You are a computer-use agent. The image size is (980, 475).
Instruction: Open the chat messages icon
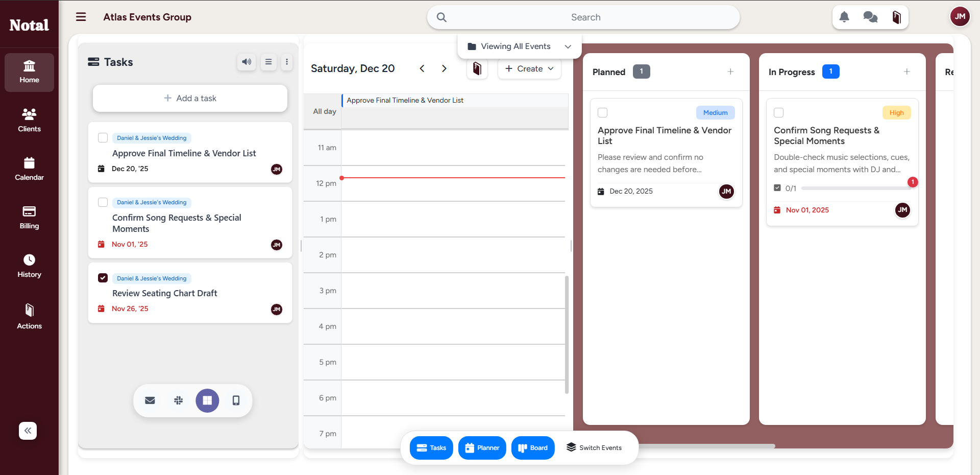[x=870, y=17]
